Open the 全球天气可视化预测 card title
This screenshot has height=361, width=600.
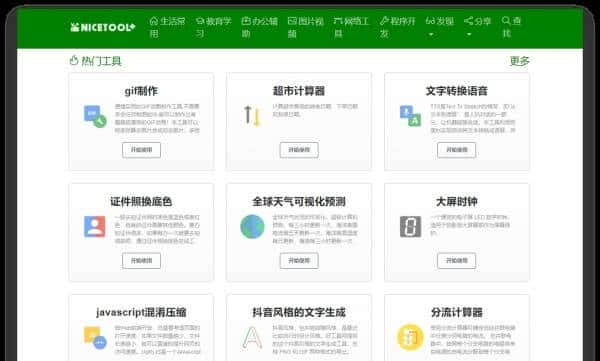(x=299, y=202)
